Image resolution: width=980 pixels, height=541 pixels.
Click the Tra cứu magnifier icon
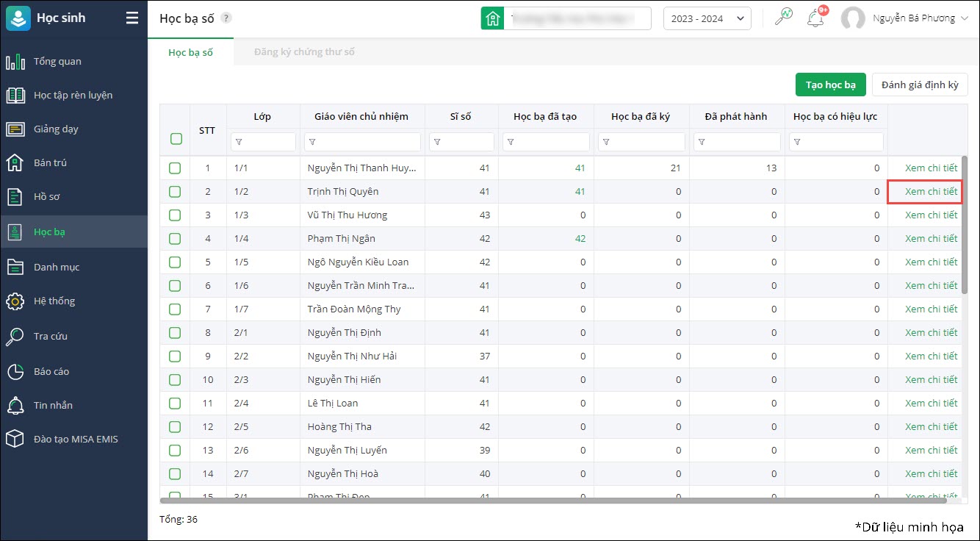[15, 336]
